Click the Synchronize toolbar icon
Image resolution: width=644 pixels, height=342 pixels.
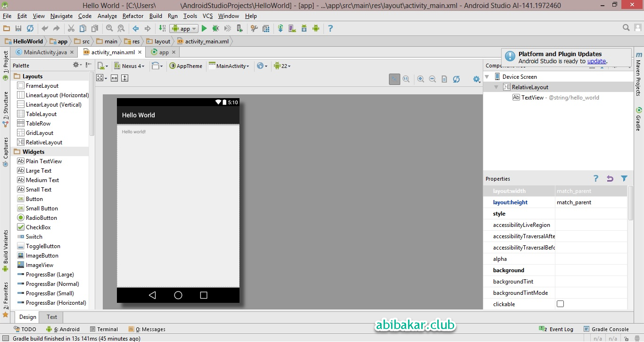(x=30, y=29)
